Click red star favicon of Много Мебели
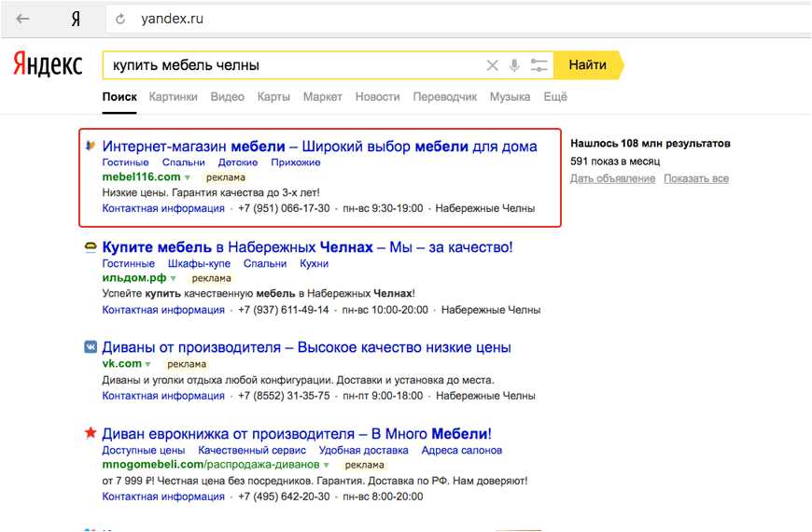This screenshot has height=532, width=812. pyautogui.click(x=91, y=433)
